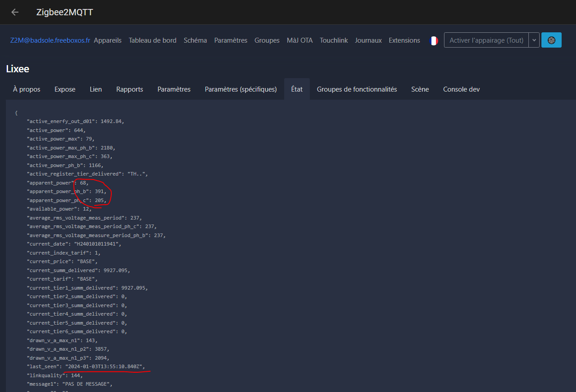The height and width of the screenshot is (392, 576).
Task: Click the "active_enerfy_out_d01" line
Action: click(x=75, y=121)
